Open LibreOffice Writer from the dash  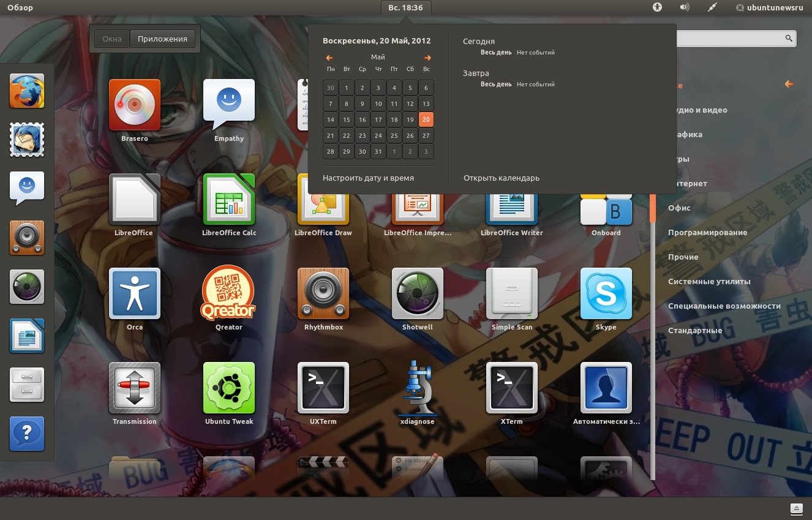pos(27,336)
